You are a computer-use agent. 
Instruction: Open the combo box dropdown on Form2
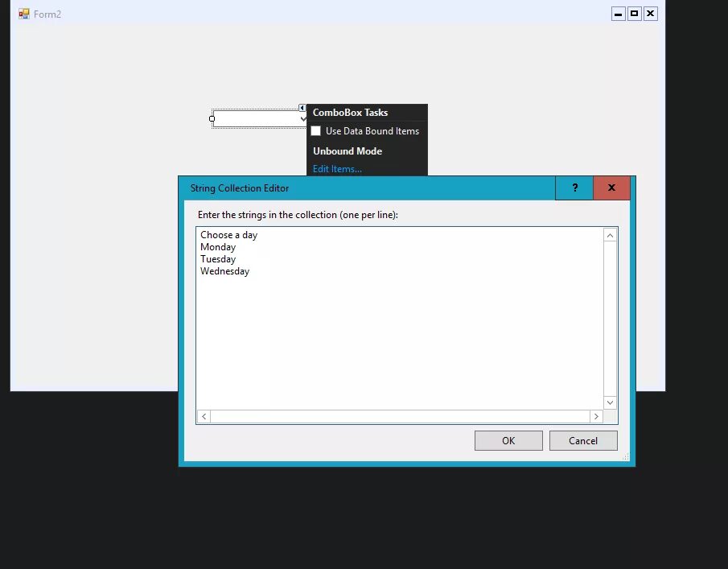pos(302,119)
